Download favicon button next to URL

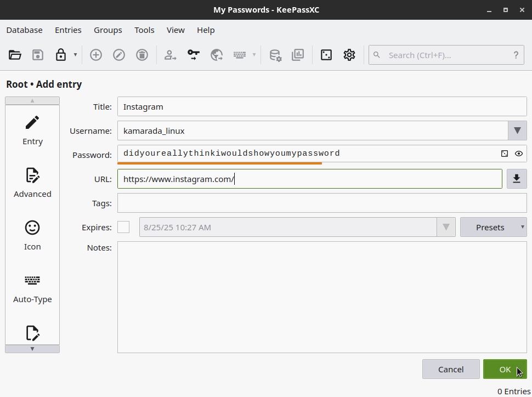coord(517,179)
